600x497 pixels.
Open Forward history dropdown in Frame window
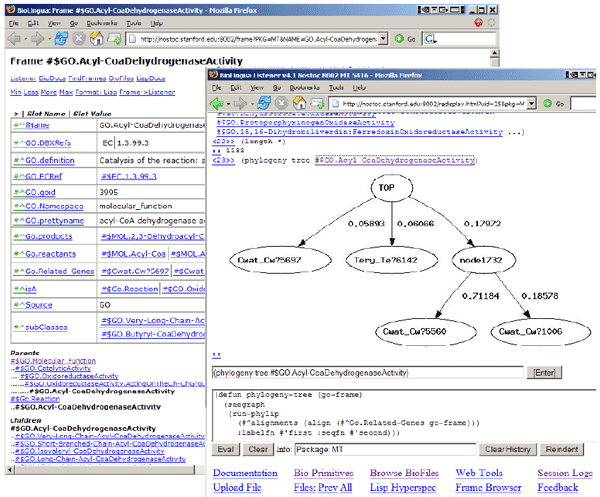(x=49, y=39)
